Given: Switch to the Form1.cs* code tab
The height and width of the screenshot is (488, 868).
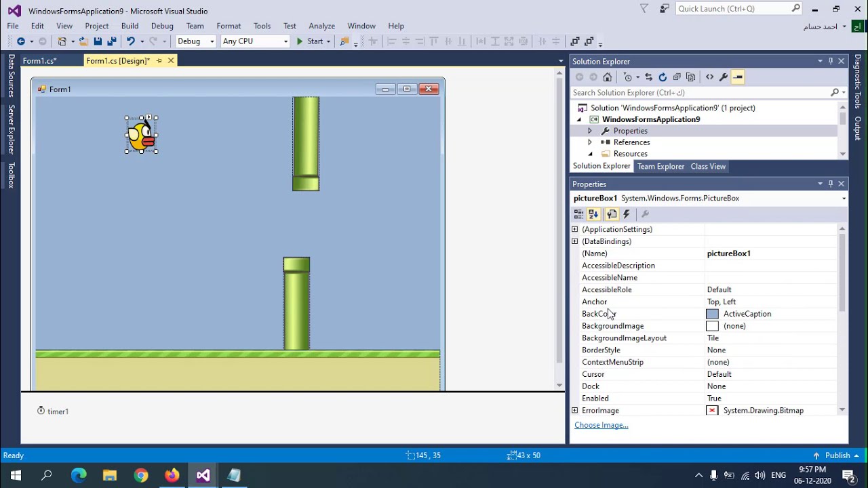Looking at the screenshot, I should point(39,61).
